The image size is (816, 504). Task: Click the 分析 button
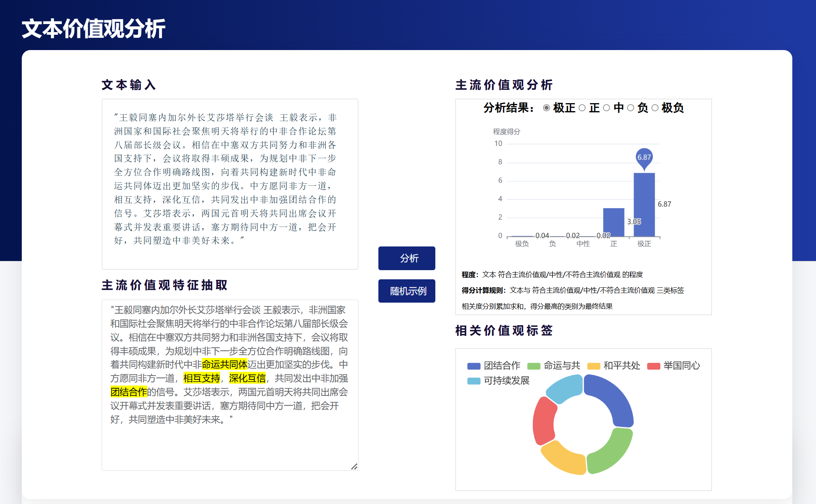pos(407,258)
